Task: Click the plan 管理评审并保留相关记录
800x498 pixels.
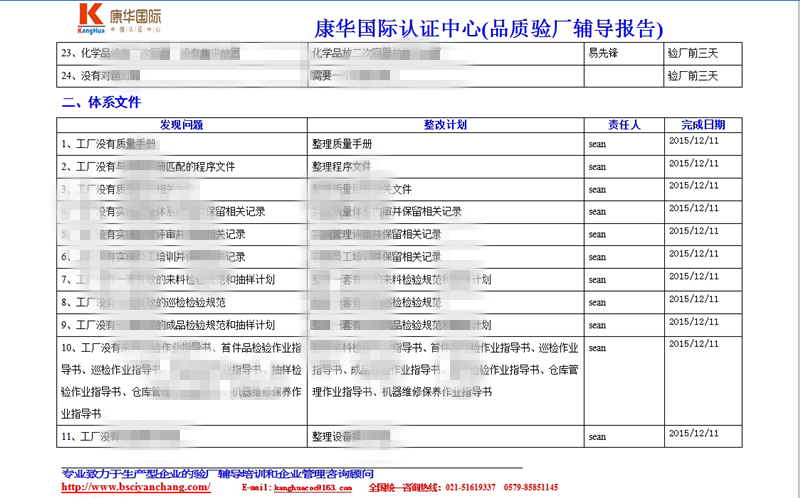Action: (446, 235)
